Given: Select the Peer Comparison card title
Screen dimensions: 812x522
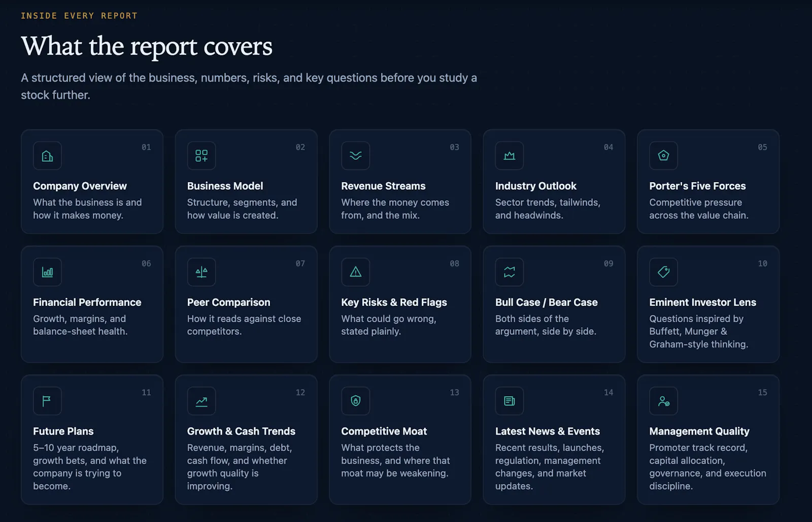Looking at the screenshot, I should pos(229,302).
